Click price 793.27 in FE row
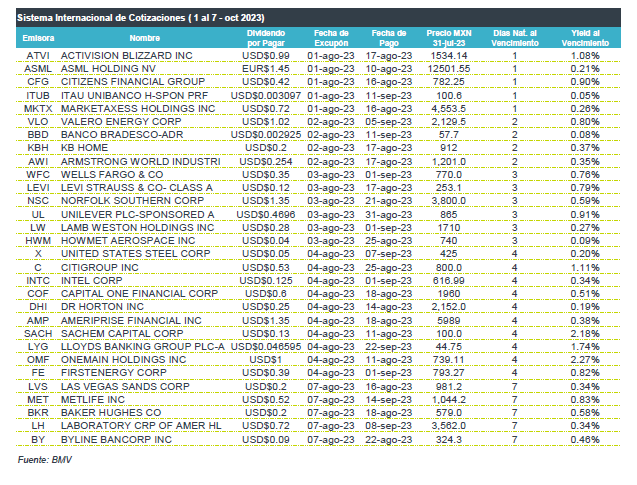637x485 pixels. [448, 373]
